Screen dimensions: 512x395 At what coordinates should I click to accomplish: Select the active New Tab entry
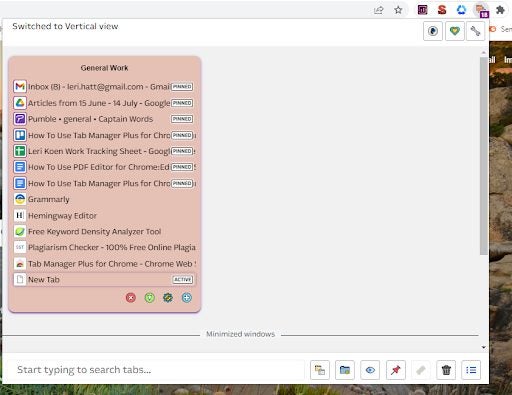[x=104, y=280]
